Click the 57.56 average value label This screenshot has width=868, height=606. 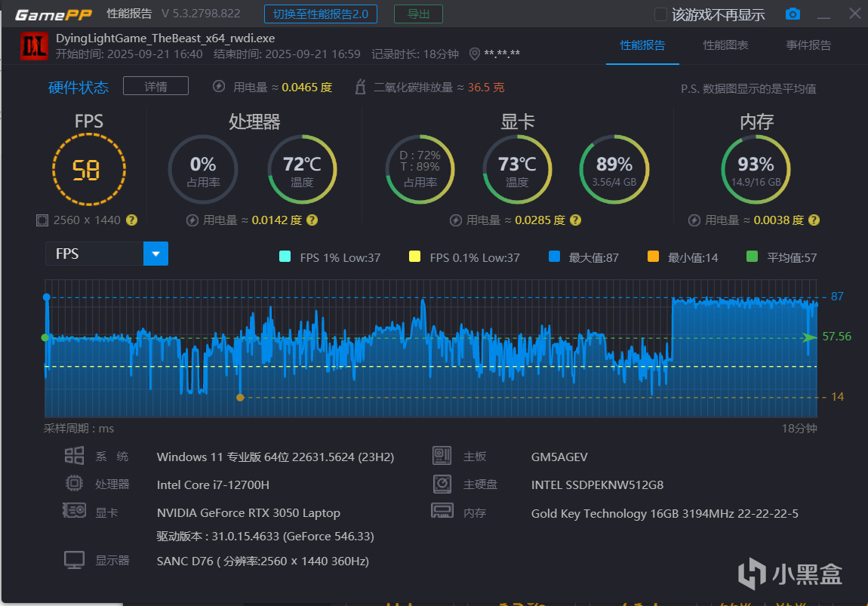click(836, 337)
